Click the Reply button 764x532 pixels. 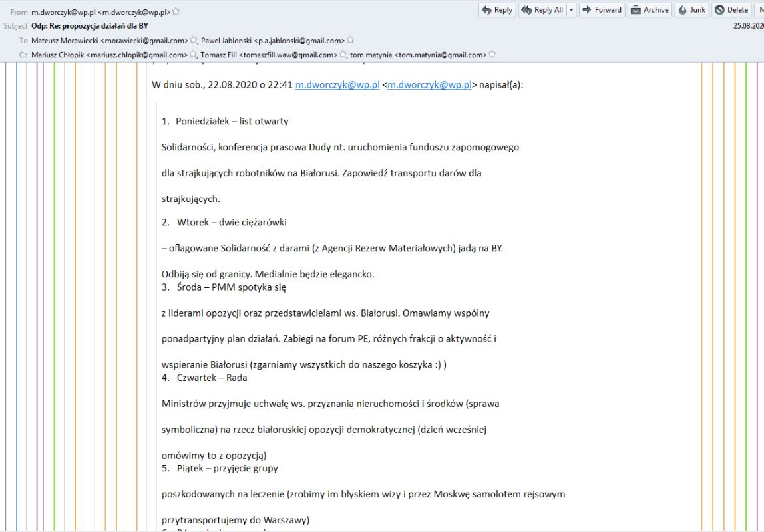[x=496, y=10]
